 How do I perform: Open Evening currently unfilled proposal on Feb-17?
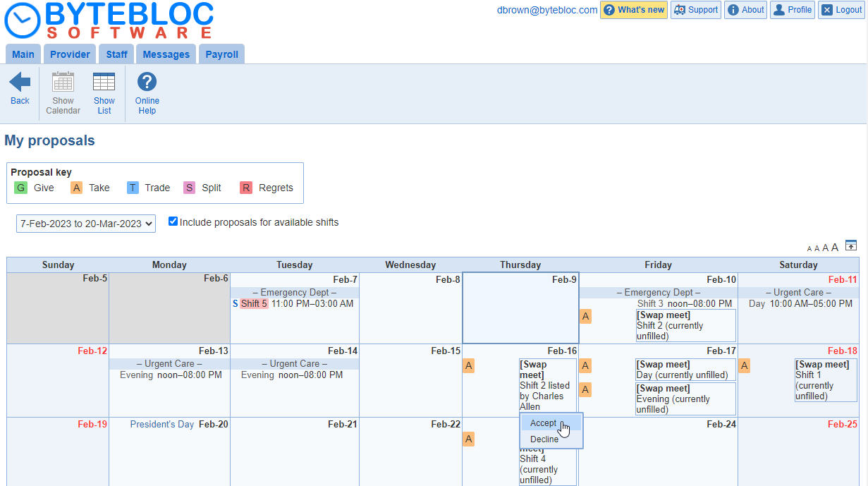click(x=685, y=399)
